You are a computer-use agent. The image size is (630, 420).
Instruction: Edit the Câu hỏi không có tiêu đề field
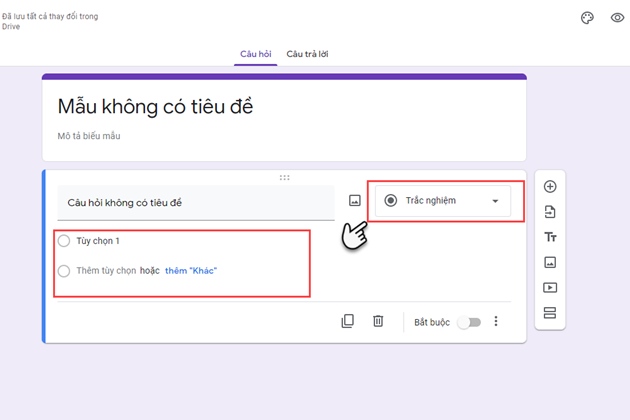[x=196, y=203]
